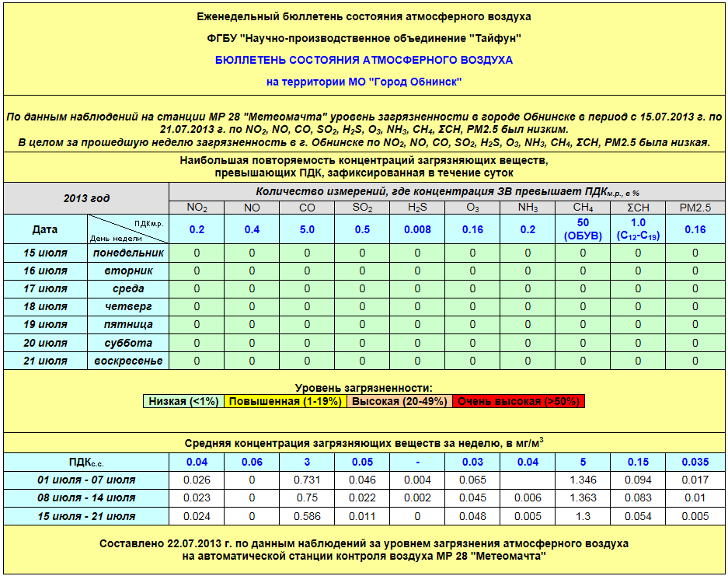
Task: Select the green "Низкая (<1%)" legend box
Action: [x=184, y=401]
